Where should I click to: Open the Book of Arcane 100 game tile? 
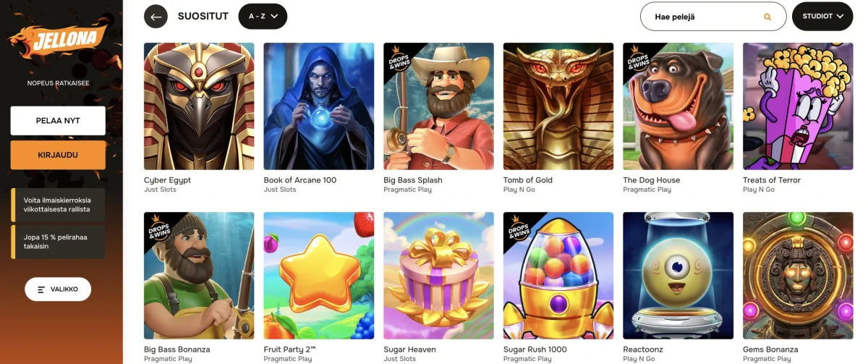coord(319,106)
